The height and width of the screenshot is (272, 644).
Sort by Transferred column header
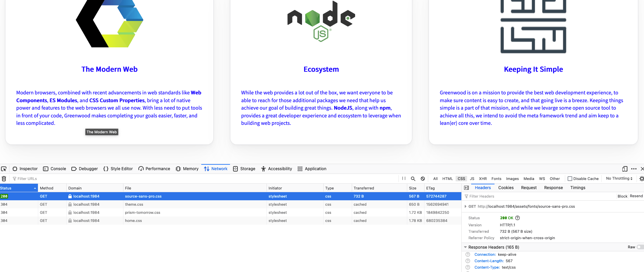point(379,188)
